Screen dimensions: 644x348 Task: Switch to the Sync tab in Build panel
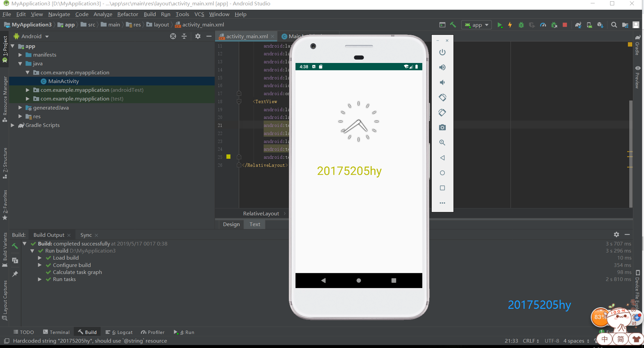click(x=86, y=235)
